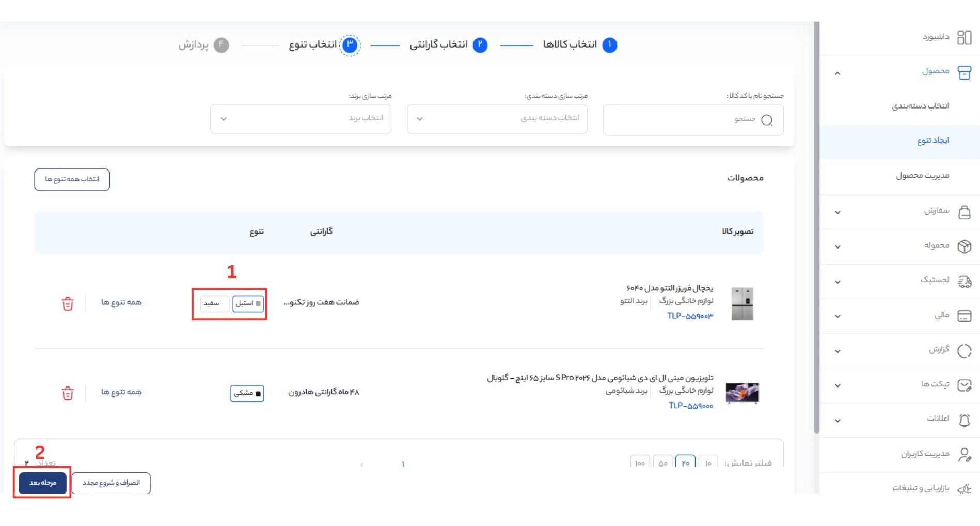Screen dimensions: 980x526
Task: Click the بازاریابی و تبلیغات megaphone icon
Action: (964, 488)
